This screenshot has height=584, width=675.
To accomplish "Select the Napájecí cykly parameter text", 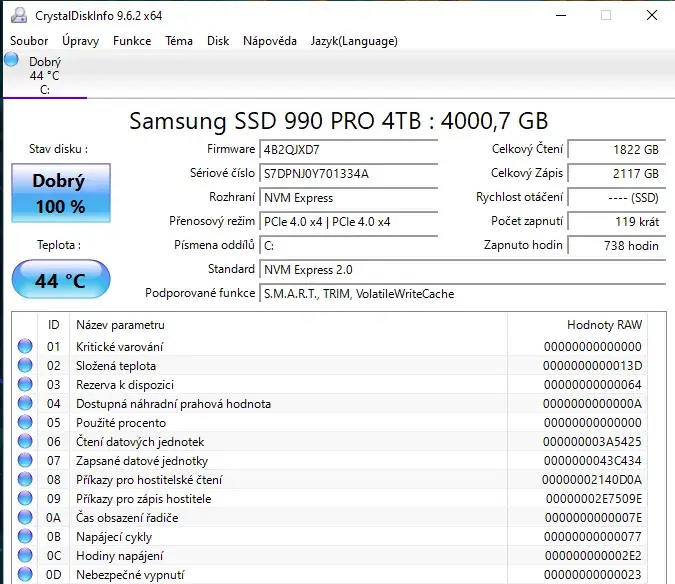I will 114,537.
